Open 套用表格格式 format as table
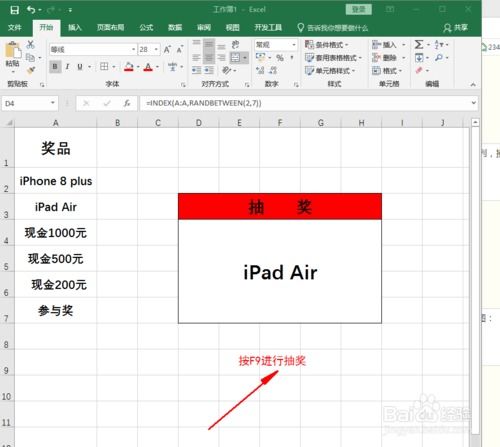Viewport: 500px width, 447px height. 334,58
